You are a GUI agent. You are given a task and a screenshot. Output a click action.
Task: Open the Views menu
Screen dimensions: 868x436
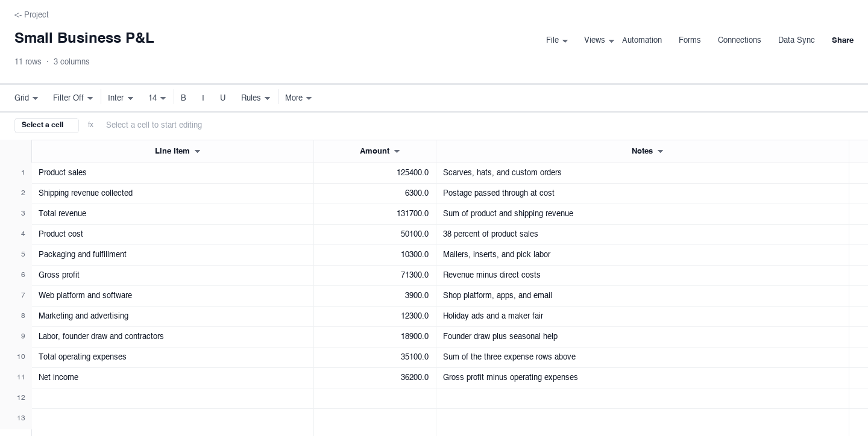click(599, 40)
